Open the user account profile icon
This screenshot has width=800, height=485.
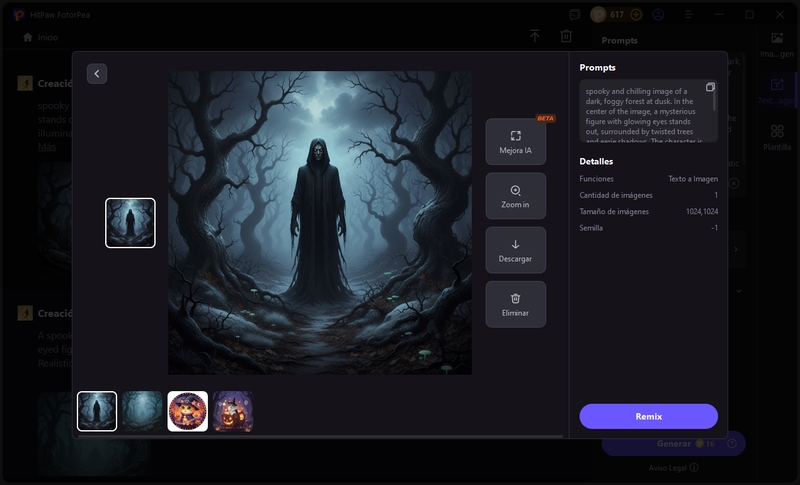[x=658, y=15]
